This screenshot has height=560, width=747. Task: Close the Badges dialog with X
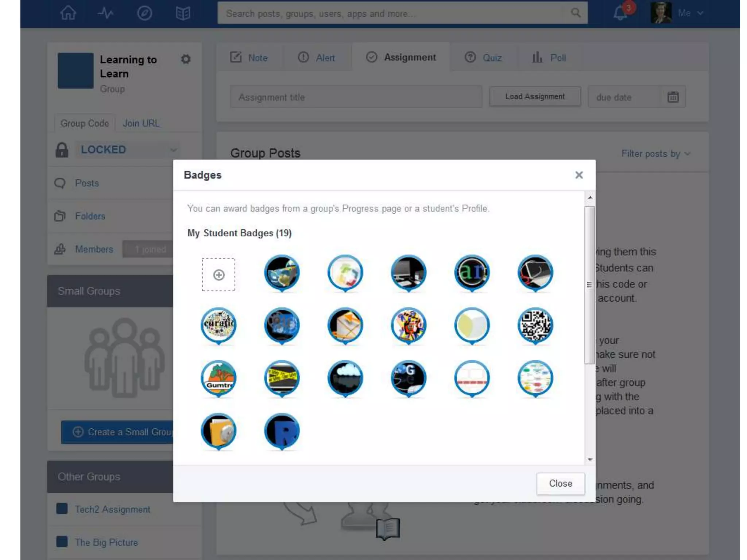click(x=579, y=175)
